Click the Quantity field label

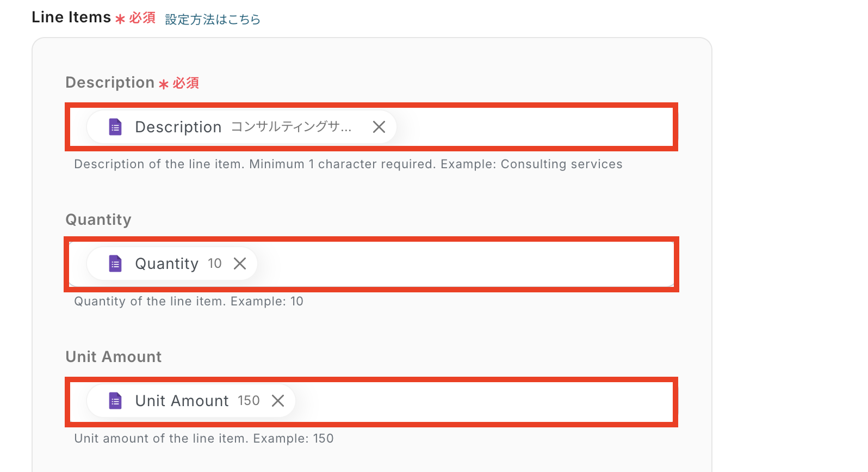click(98, 220)
